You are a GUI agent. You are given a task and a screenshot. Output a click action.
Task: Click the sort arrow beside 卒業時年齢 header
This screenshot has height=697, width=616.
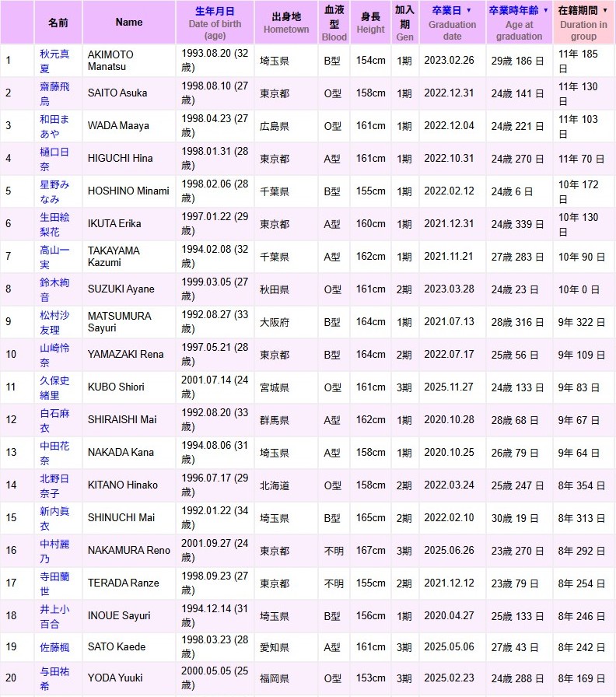545,11
